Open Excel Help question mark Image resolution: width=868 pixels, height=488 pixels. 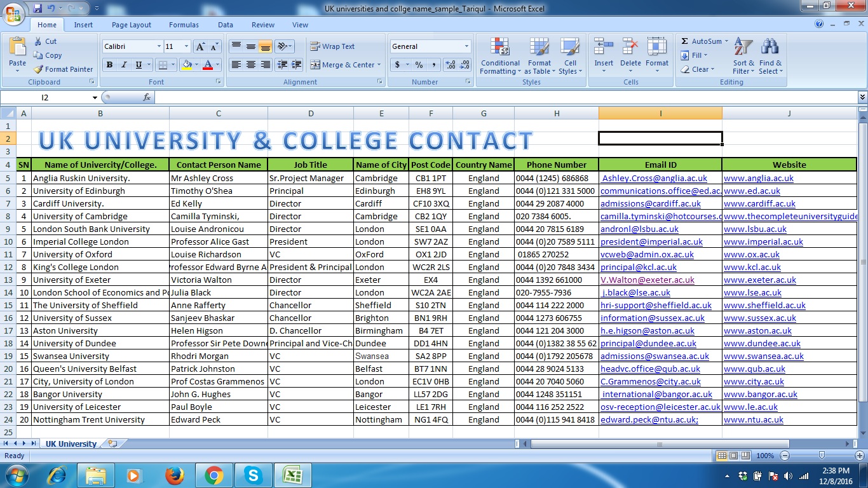819,24
